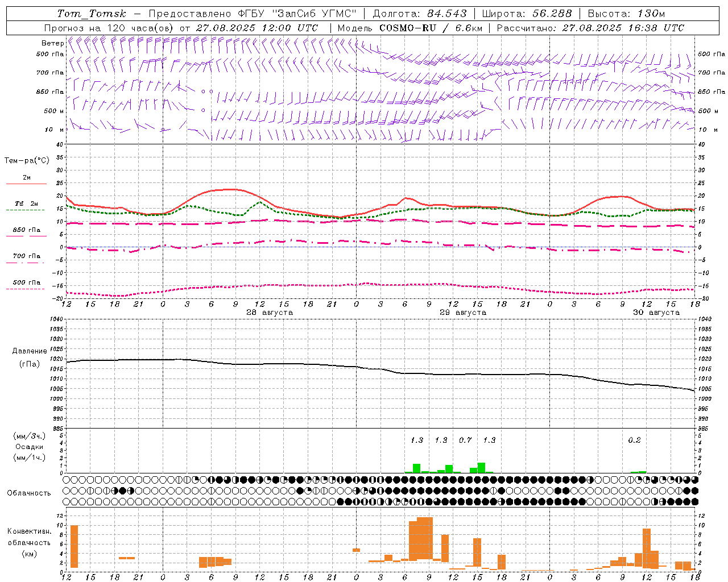Viewport: 728px width, 582px height.
Task: Click the 30 августа date label
Action: tap(656, 313)
